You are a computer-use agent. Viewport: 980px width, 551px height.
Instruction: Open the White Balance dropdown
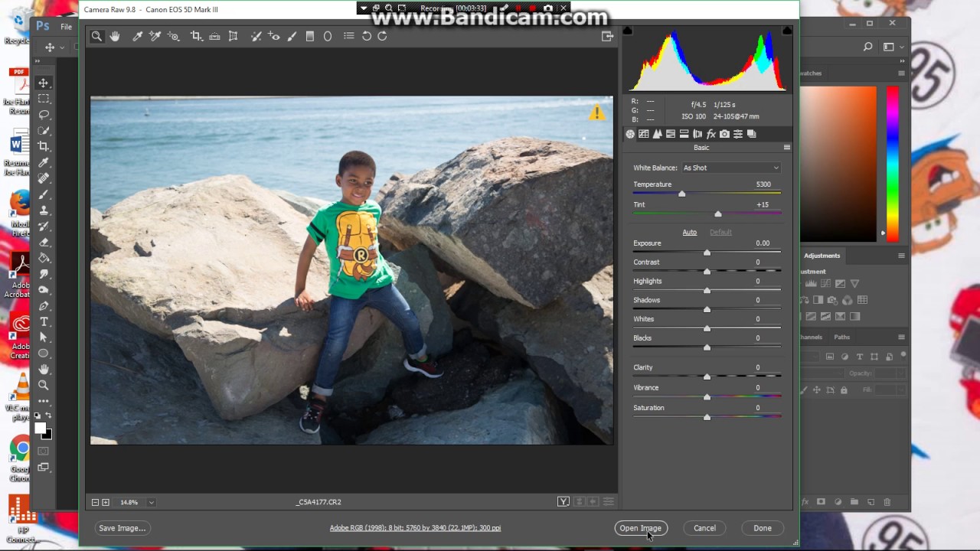[731, 168]
